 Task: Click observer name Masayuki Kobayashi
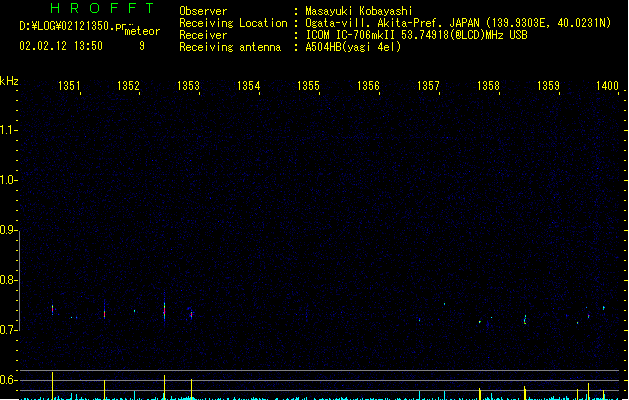(359, 11)
